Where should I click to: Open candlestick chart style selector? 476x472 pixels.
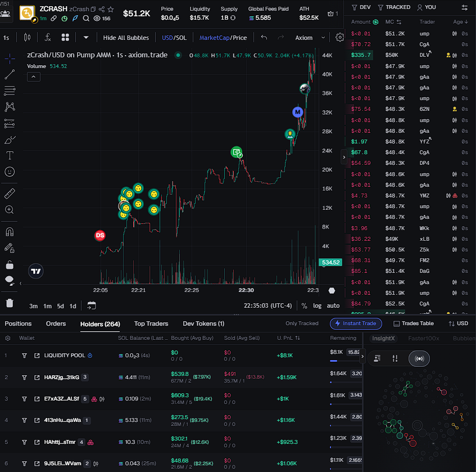pyautogui.click(x=27, y=37)
